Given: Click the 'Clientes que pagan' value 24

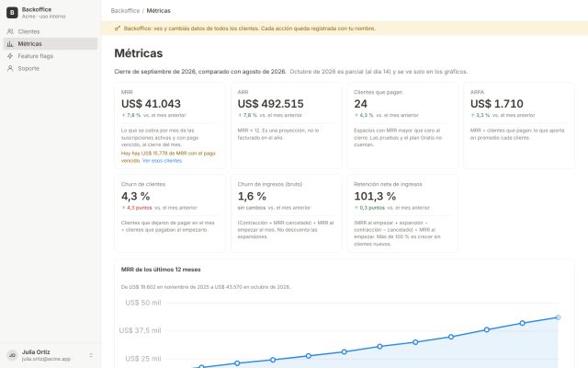Looking at the screenshot, I should pos(360,104).
